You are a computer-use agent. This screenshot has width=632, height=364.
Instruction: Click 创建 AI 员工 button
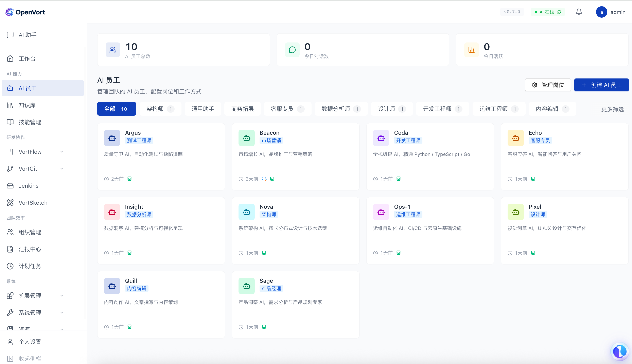[x=601, y=85]
